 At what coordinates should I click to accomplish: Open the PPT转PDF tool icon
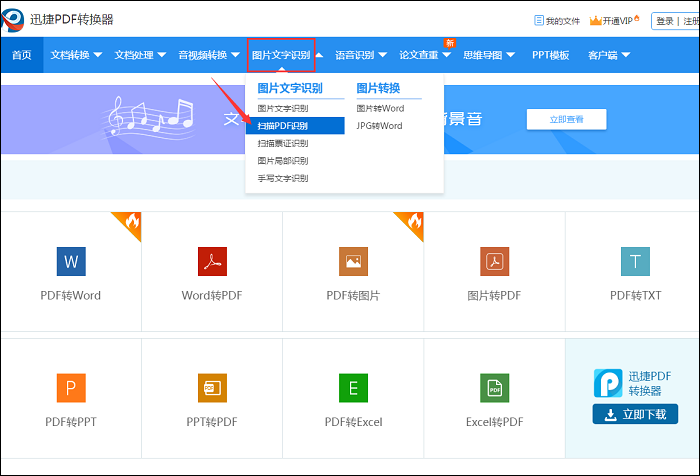tap(212, 388)
